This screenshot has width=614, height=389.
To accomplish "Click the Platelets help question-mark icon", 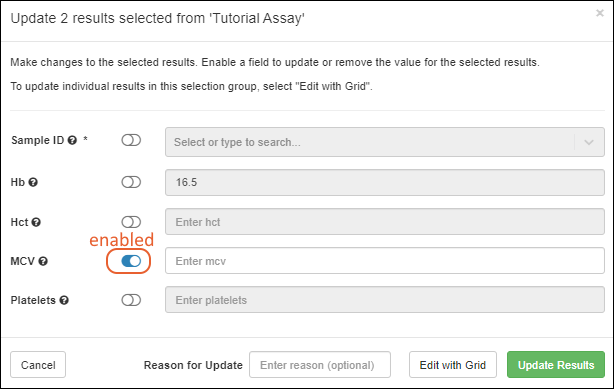I will [64, 300].
